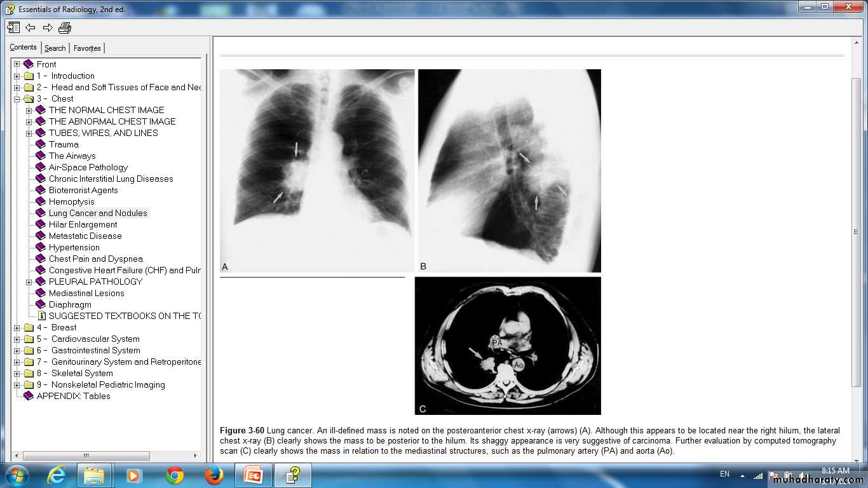
Task: Go forward with the right arrow icon
Action: (48, 27)
